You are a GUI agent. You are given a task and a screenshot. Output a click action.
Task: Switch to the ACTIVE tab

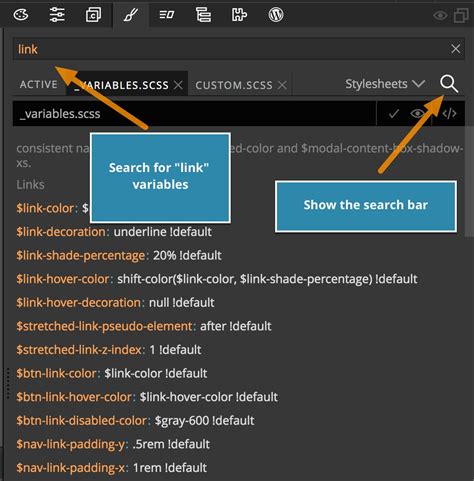click(x=39, y=84)
